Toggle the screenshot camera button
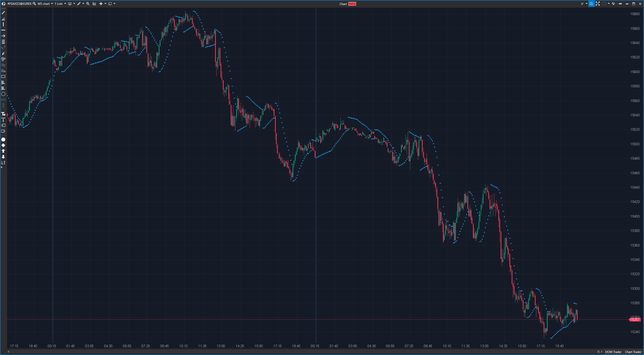644x355 pixels. (x=591, y=4)
